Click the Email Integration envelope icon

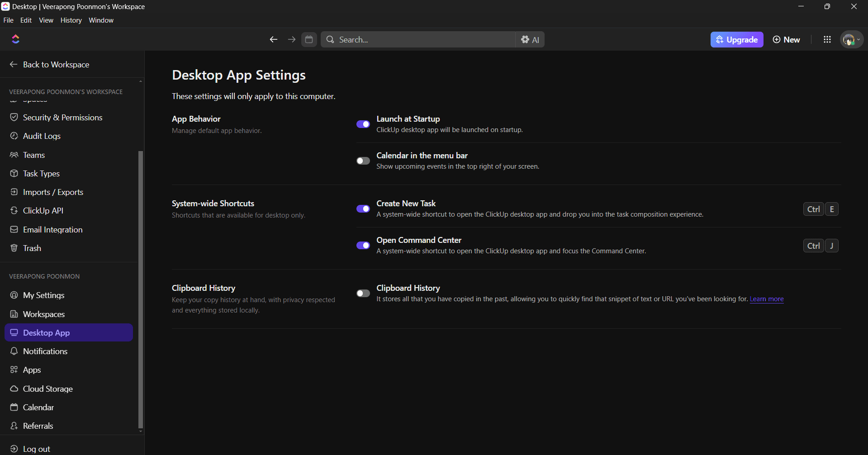pyautogui.click(x=14, y=229)
